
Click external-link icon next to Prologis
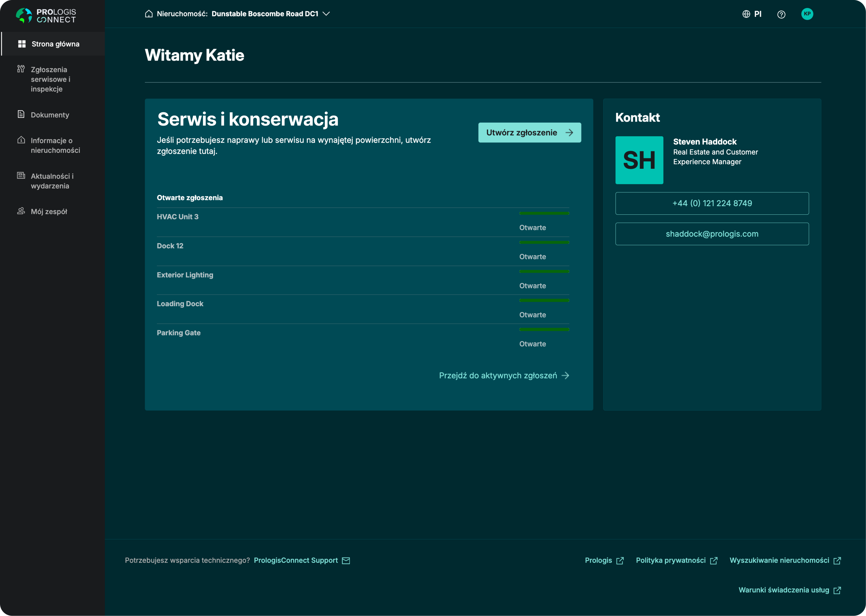click(620, 561)
